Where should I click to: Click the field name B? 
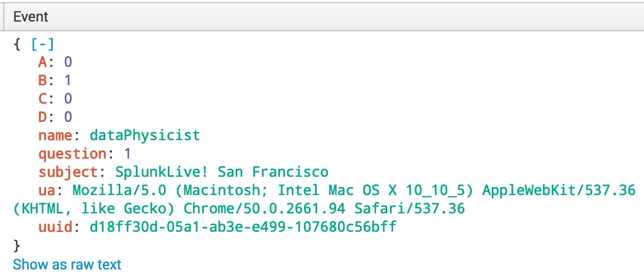click(43, 80)
